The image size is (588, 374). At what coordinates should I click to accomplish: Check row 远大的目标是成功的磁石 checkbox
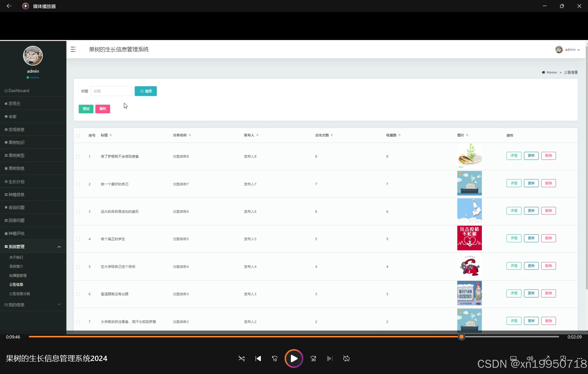click(x=78, y=212)
